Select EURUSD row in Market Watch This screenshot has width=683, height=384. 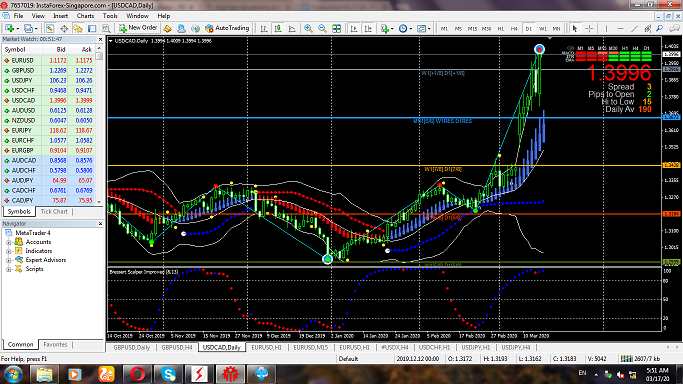48,61
